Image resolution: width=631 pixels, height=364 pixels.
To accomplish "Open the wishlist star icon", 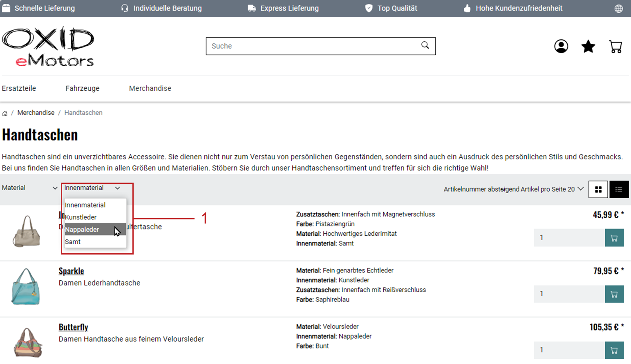I will point(588,47).
